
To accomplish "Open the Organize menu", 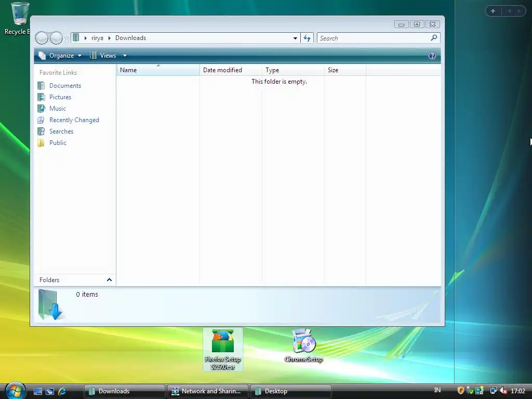I will 60,56.
